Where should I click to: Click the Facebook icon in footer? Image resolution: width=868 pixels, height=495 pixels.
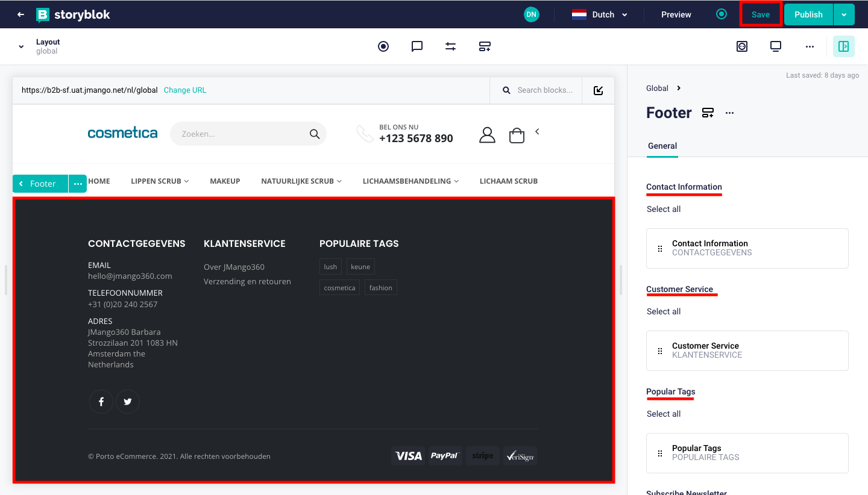(x=101, y=402)
